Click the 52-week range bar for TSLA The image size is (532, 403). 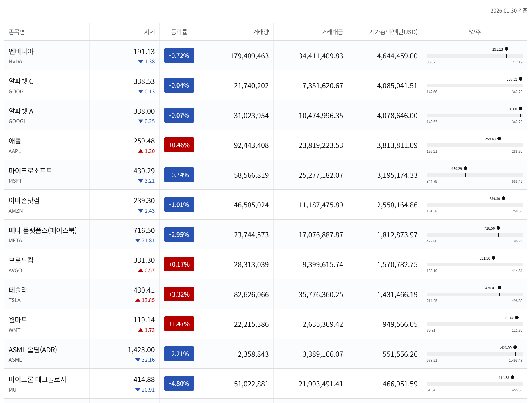tap(474, 294)
